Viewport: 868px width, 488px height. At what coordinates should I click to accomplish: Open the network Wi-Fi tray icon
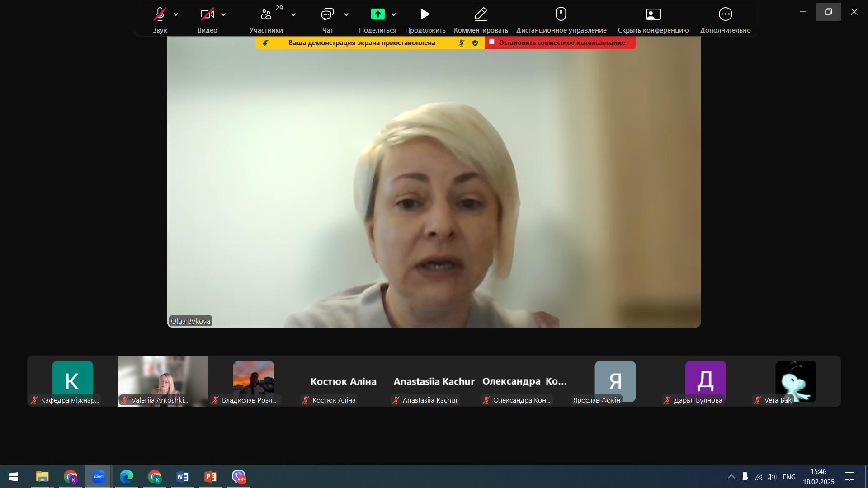pos(759,477)
